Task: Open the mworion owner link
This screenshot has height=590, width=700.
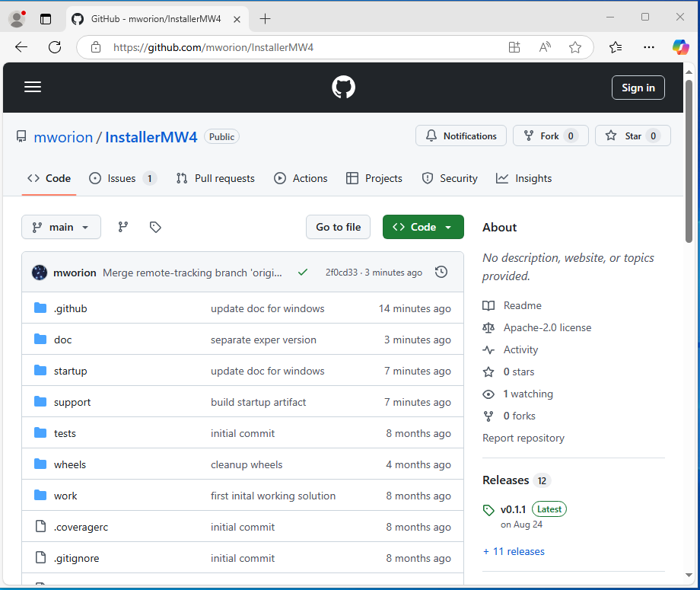Action: [63, 137]
